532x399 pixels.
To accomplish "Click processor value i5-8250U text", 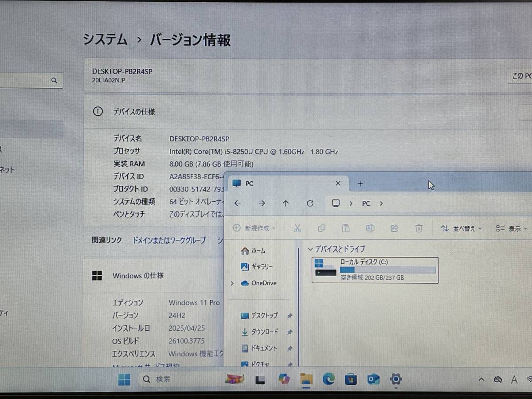I will [x=254, y=152].
